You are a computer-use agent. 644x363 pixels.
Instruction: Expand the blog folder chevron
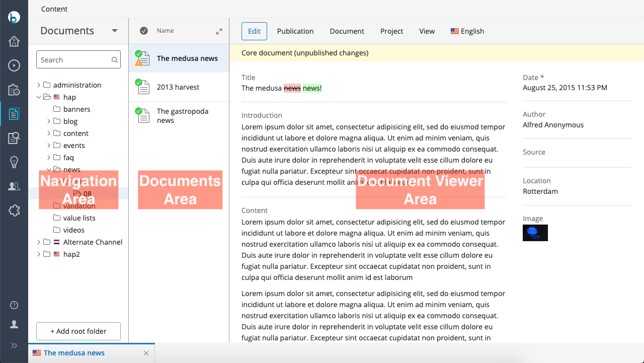point(49,121)
